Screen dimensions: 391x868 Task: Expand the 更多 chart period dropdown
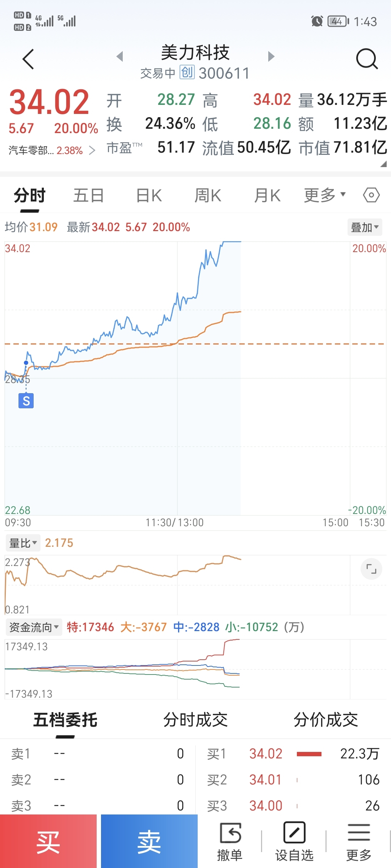click(325, 195)
